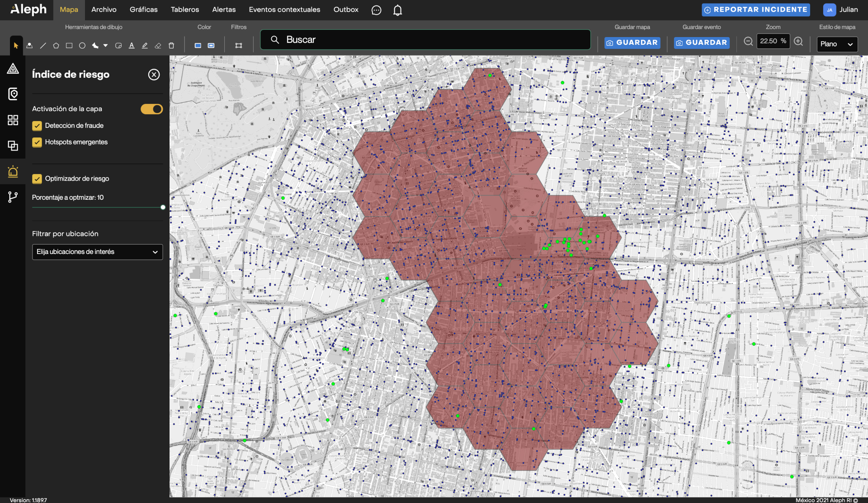Viewport: 868px width, 503px height.
Task: Open the location pin sidebar icon
Action: [x=13, y=94]
